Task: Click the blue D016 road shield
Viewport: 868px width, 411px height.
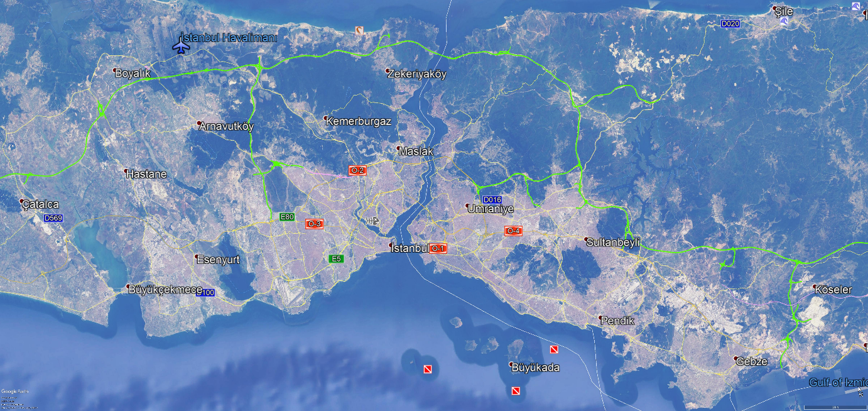Action: point(492,200)
